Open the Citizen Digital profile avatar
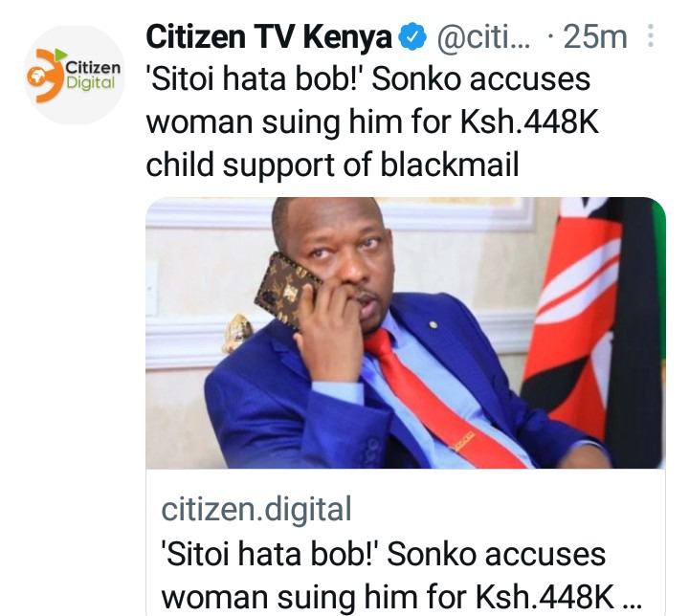 click(75, 76)
